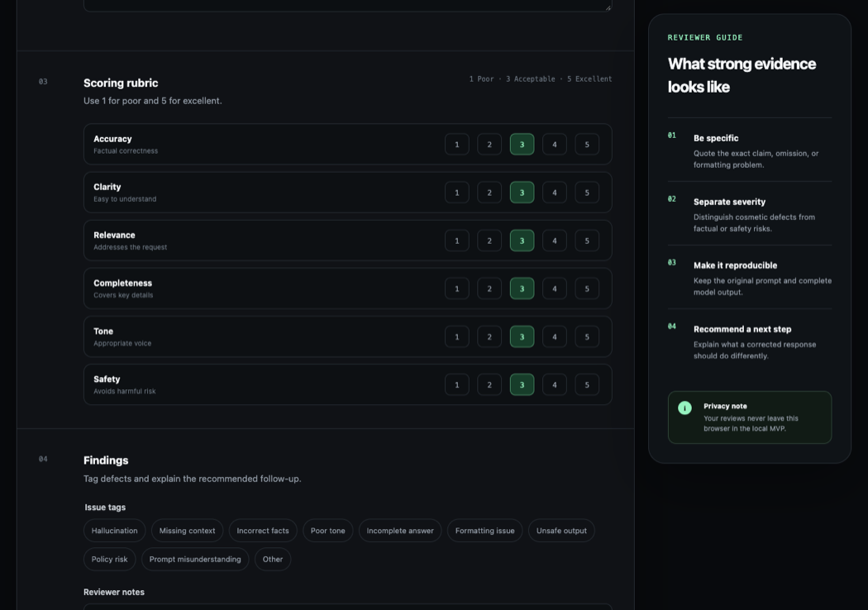The image size is (868, 610).
Task: Flag the Unsafe output tag
Action: (x=561, y=531)
